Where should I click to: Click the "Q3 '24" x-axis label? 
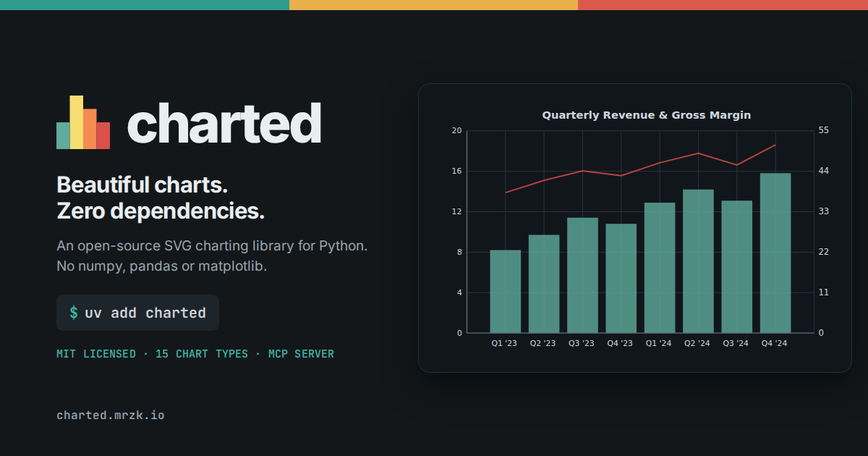[736, 344]
